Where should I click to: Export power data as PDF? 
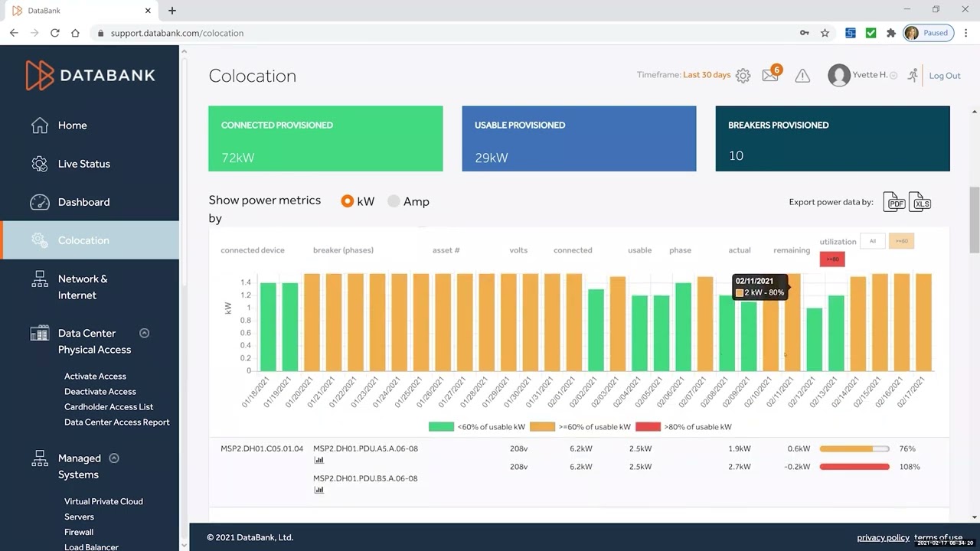pyautogui.click(x=894, y=202)
